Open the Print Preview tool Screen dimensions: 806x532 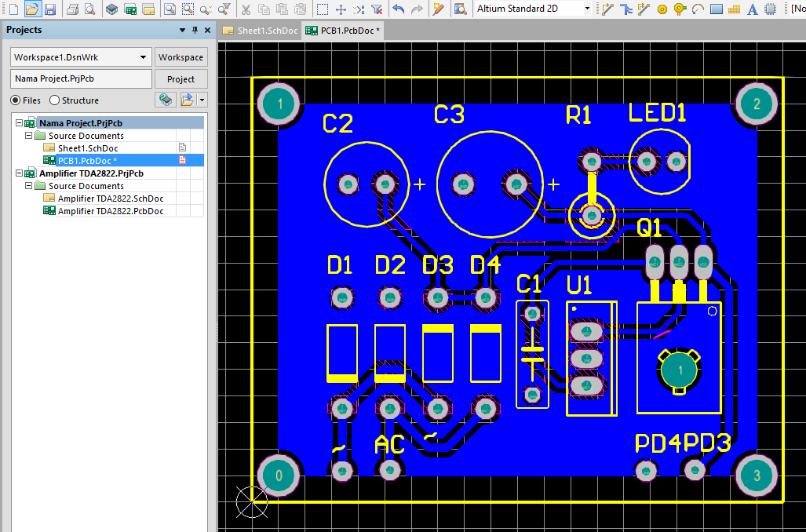pos(90,9)
